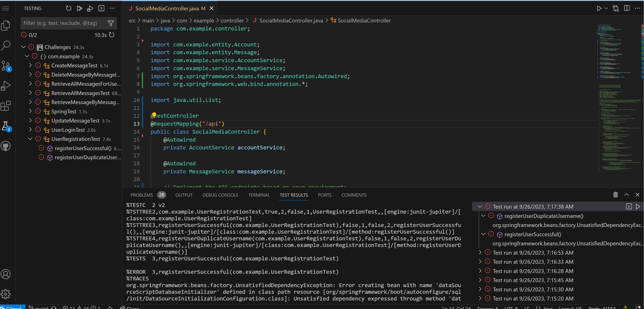Switch to the PROBLEMS tab

click(142, 195)
